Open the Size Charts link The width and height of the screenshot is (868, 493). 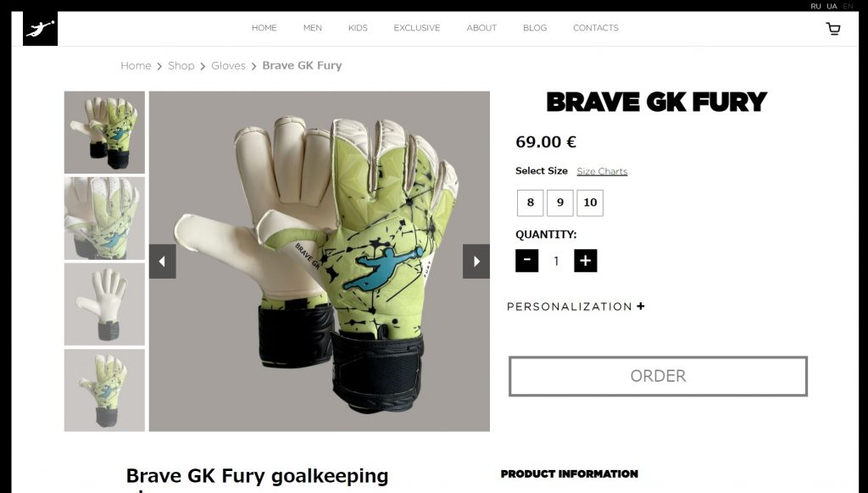pos(602,171)
